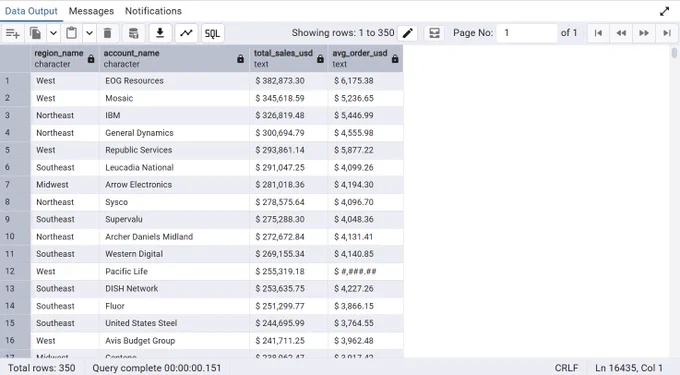Click the General Dynamics cell
680x375 pixels.
pyautogui.click(x=175, y=133)
